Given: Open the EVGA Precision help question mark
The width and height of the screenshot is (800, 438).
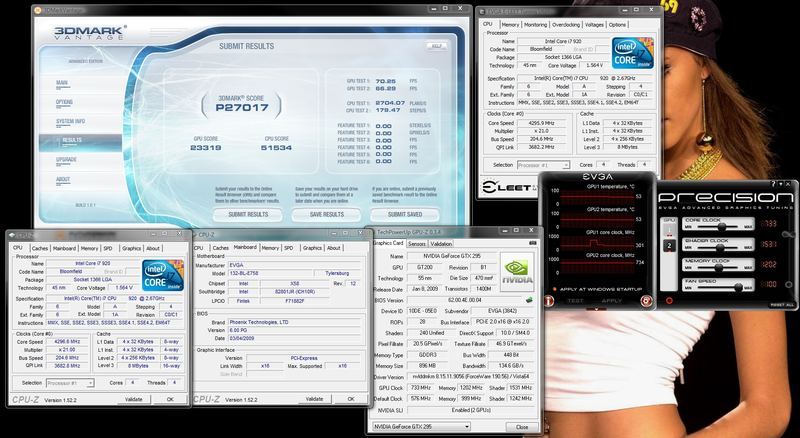Looking at the screenshot, I should point(774,183).
